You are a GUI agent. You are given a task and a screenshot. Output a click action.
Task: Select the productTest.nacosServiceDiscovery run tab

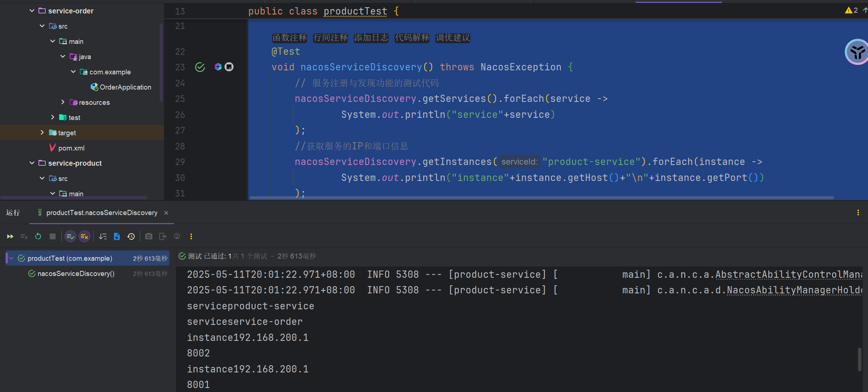[x=102, y=213]
